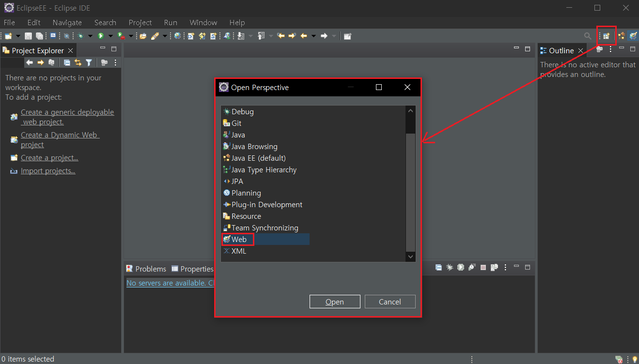
Task: Open the Help menu
Action: [237, 22]
